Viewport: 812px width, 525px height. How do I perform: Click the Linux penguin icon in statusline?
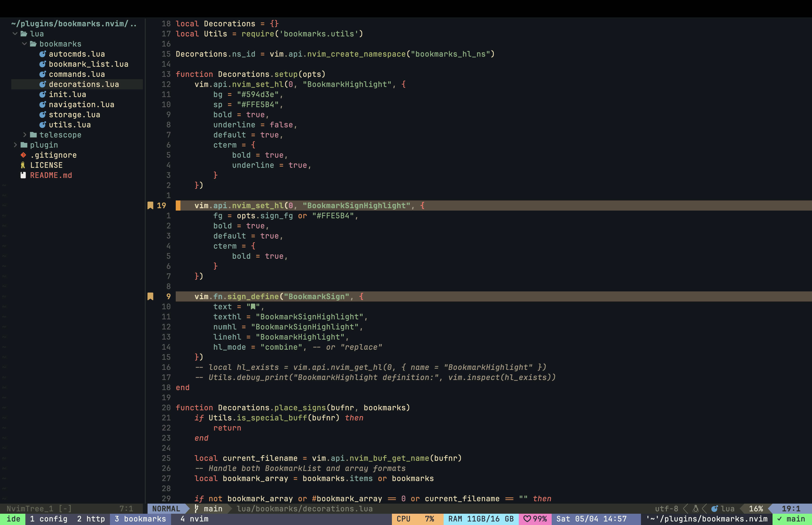[695, 509]
